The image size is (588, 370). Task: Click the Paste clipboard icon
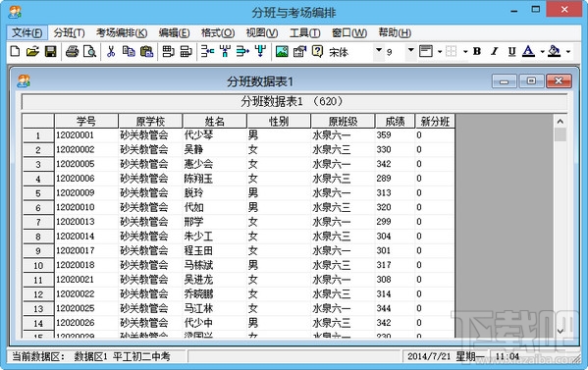[146, 51]
